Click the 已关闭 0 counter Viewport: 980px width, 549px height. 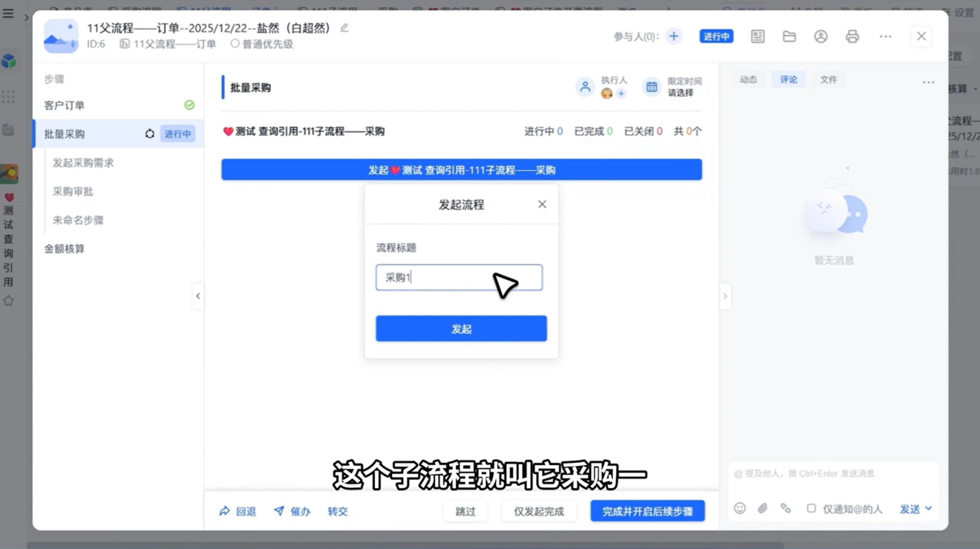pos(643,131)
